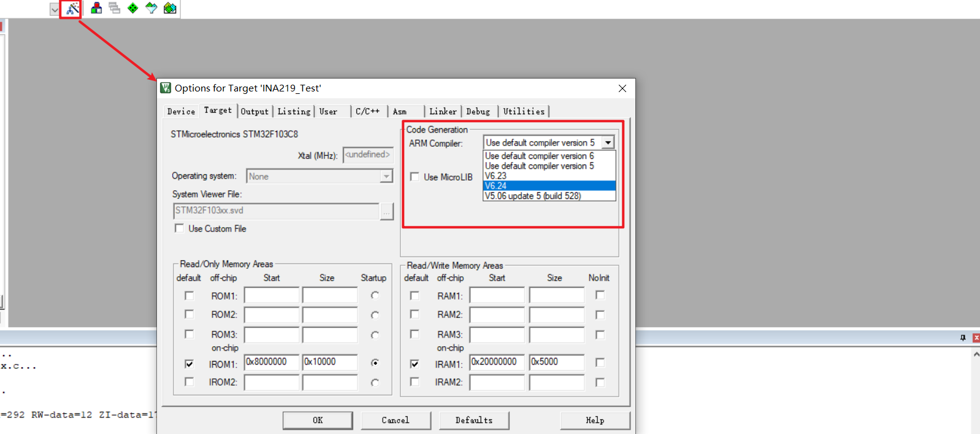Check the IRAM2 default checkbox
The image size is (980, 434).
pyautogui.click(x=415, y=382)
